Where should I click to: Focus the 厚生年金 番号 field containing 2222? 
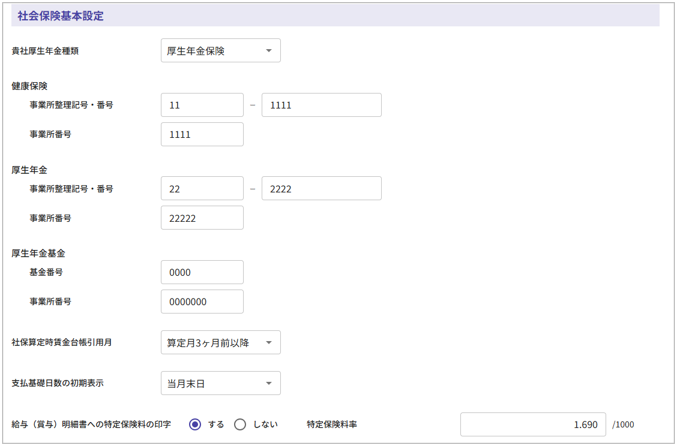pos(321,189)
